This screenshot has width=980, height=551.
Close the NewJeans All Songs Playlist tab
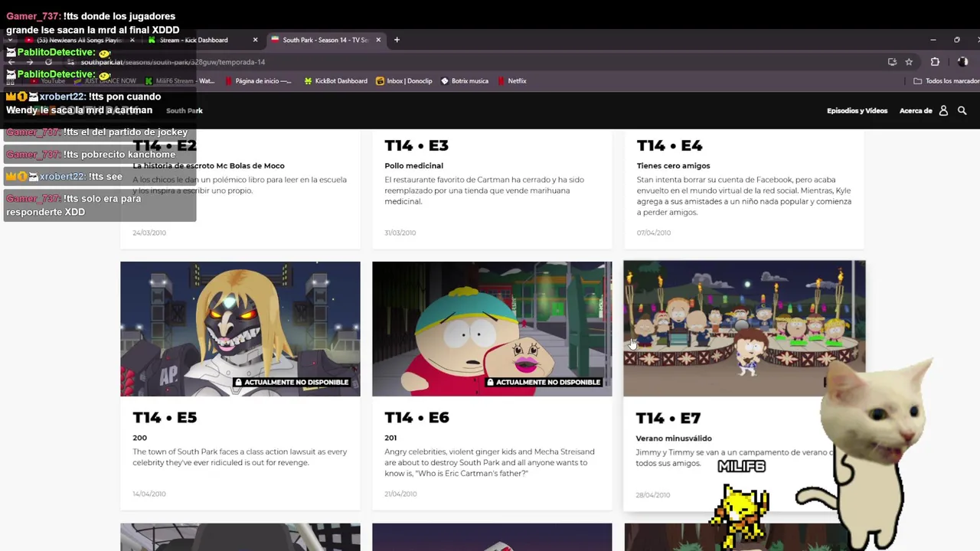(132, 40)
